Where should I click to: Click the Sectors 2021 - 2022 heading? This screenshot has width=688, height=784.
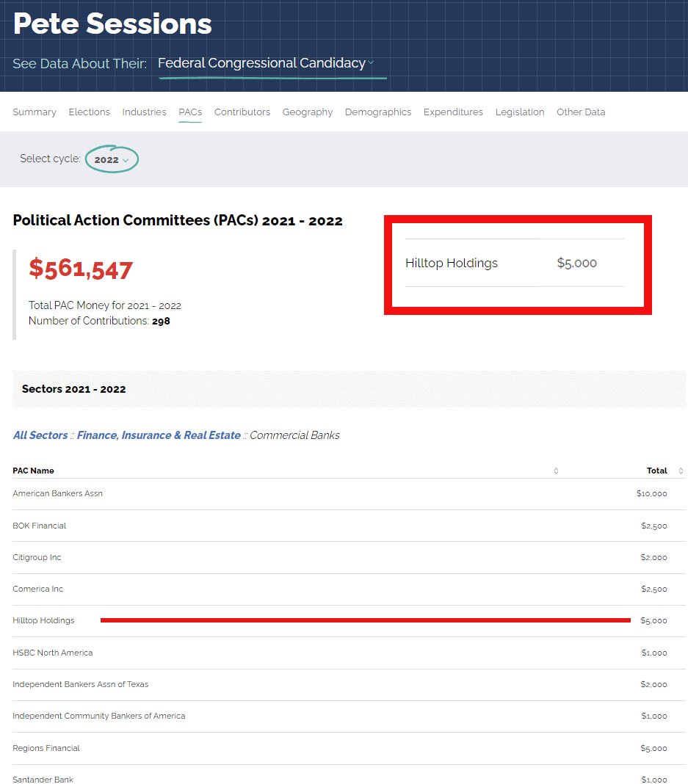[73, 389]
